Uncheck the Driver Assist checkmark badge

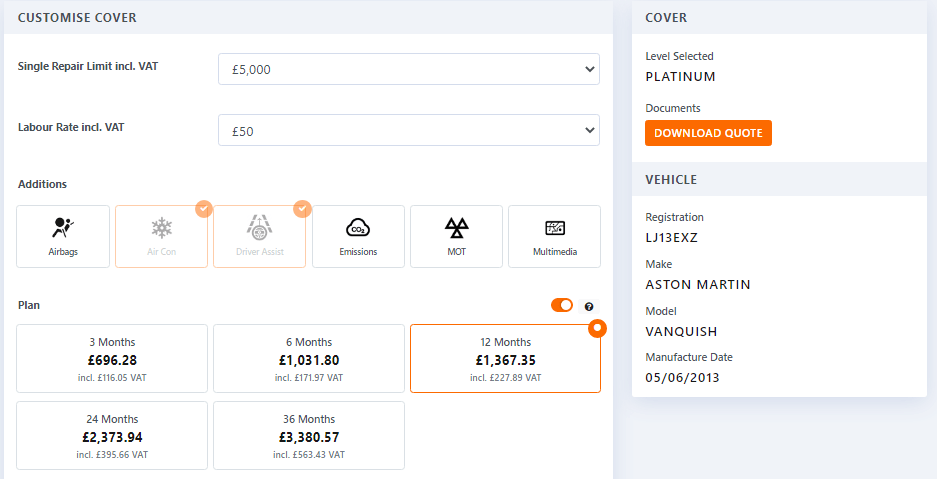coord(302,209)
